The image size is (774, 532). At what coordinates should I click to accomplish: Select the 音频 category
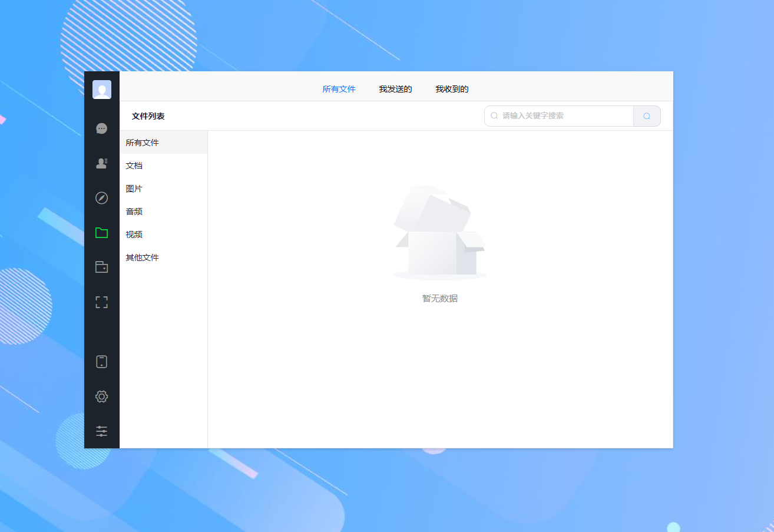(164, 212)
